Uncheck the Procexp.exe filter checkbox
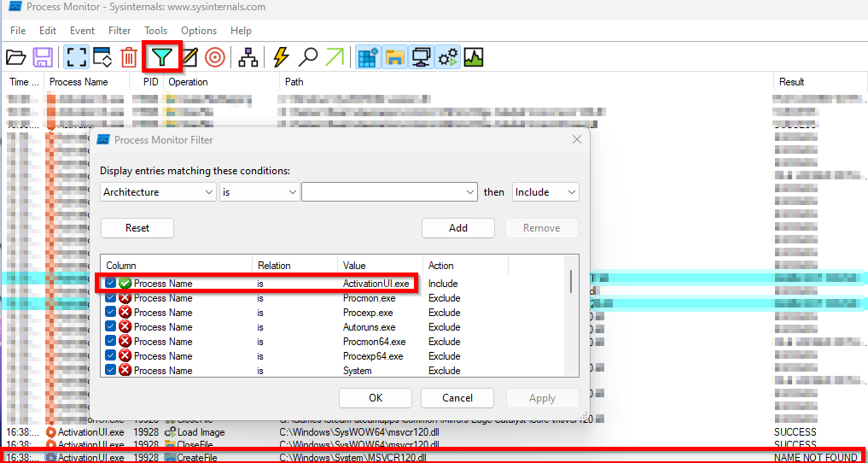The width and height of the screenshot is (868, 463). pos(111,313)
